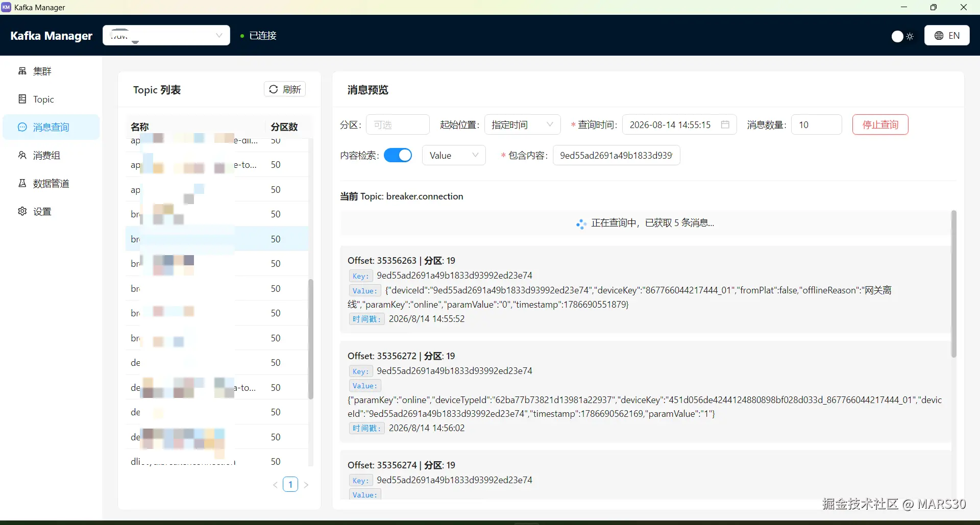980x525 pixels.
Task: Open the 数据管道 sidebar item
Action: pos(51,183)
